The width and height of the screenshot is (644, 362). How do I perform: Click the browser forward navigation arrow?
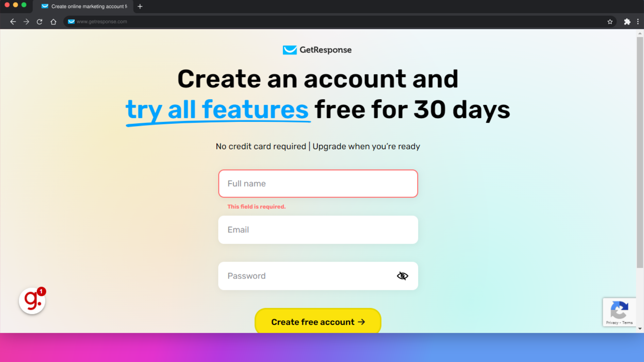[x=26, y=21]
